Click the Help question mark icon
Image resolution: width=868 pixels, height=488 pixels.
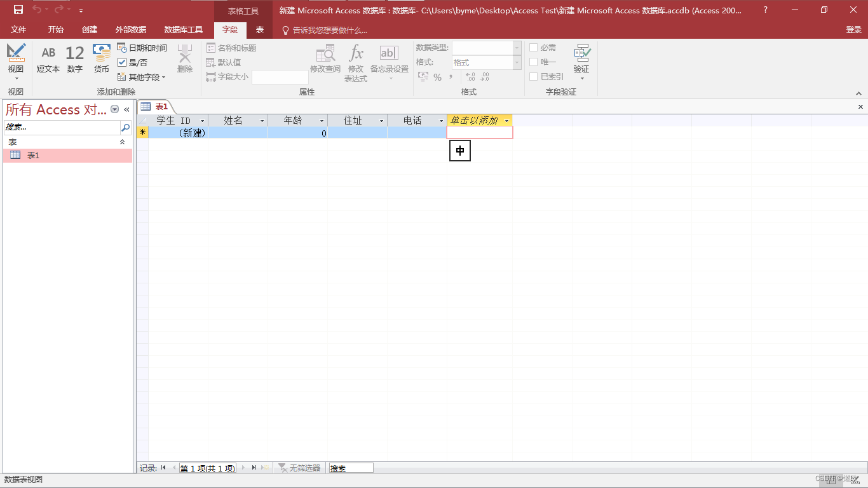765,10
